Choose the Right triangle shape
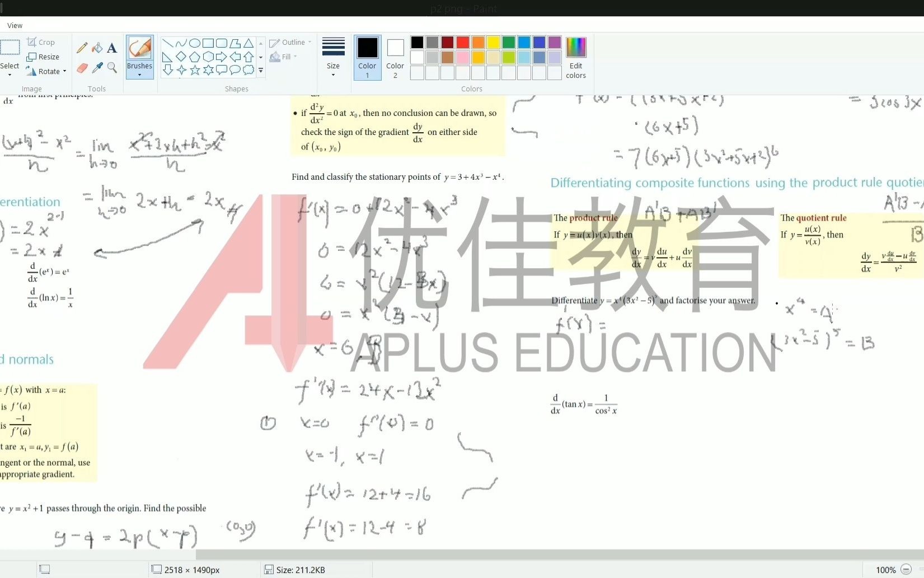 pos(167,57)
